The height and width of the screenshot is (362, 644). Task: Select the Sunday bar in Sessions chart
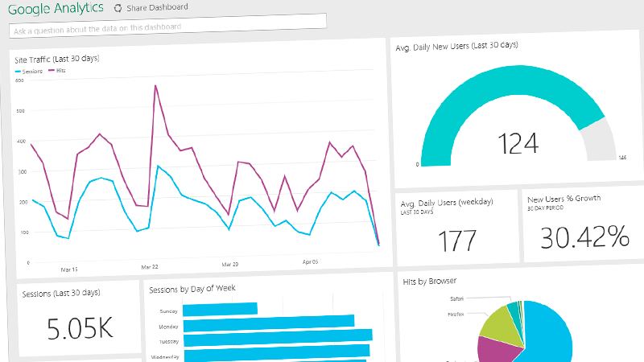[x=220, y=309]
